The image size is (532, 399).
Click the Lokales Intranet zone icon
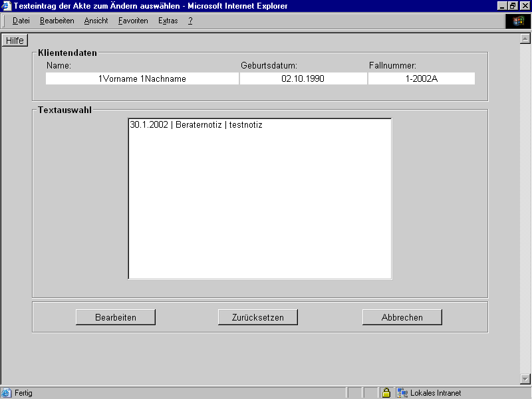[x=402, y=393]
